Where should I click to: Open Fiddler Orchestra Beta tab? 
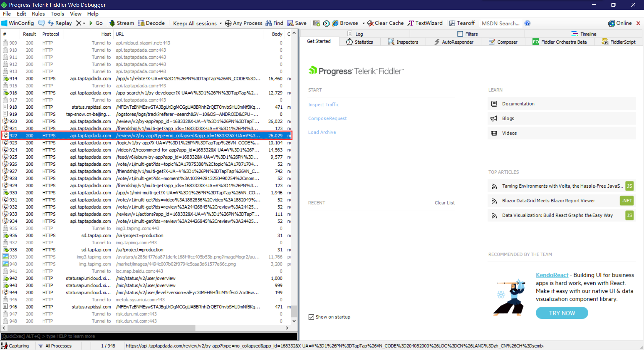point(559,42)
